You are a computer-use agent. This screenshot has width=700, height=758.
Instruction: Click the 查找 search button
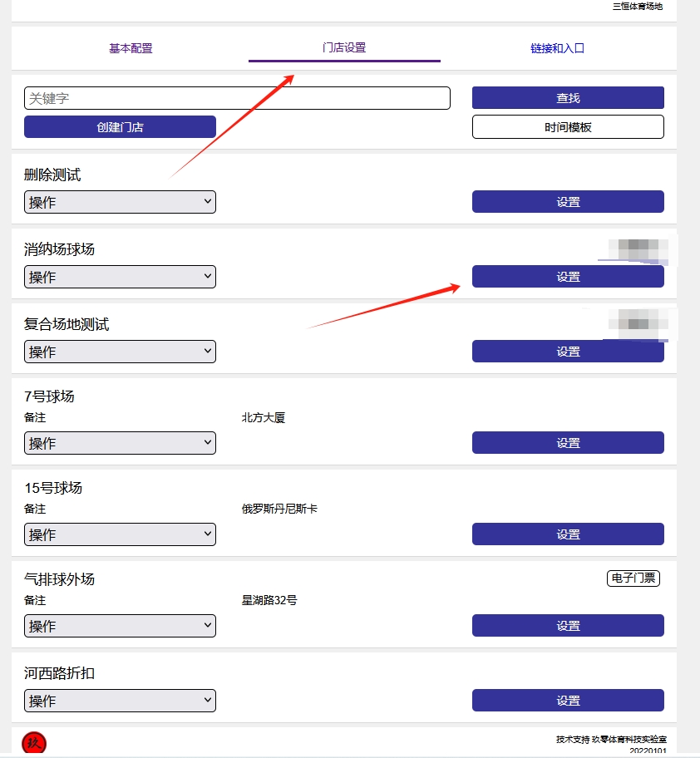pyautogui.click(x=568, y=97)
